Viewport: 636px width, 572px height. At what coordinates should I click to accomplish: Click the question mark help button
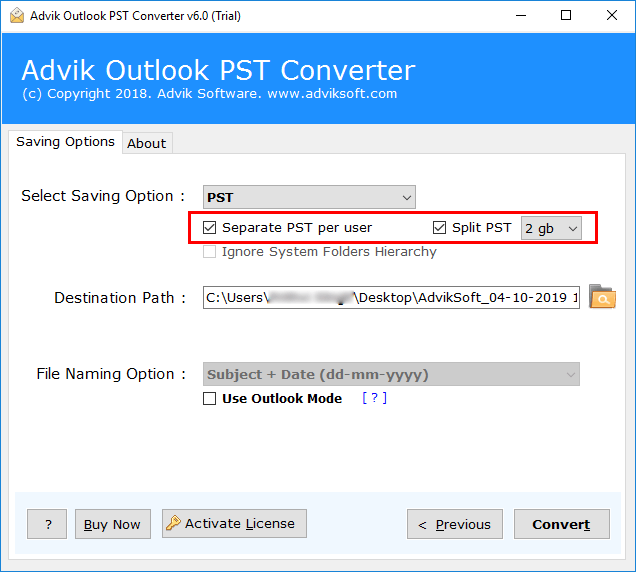tap(47, 524)
